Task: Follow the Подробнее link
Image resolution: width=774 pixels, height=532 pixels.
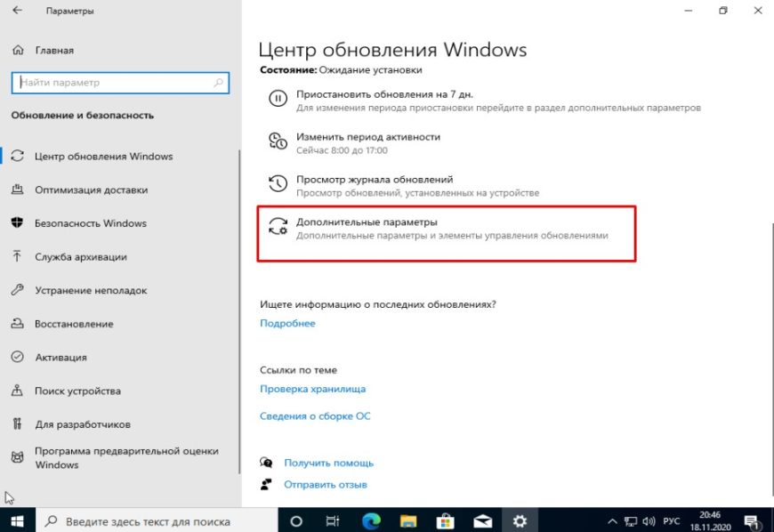Action: click(x=287, y=323)
